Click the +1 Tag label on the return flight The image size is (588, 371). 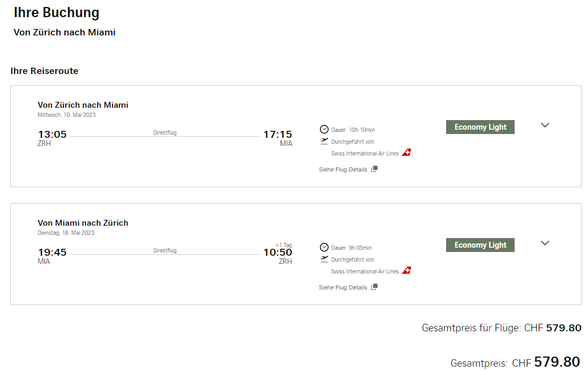coord(284,245)
